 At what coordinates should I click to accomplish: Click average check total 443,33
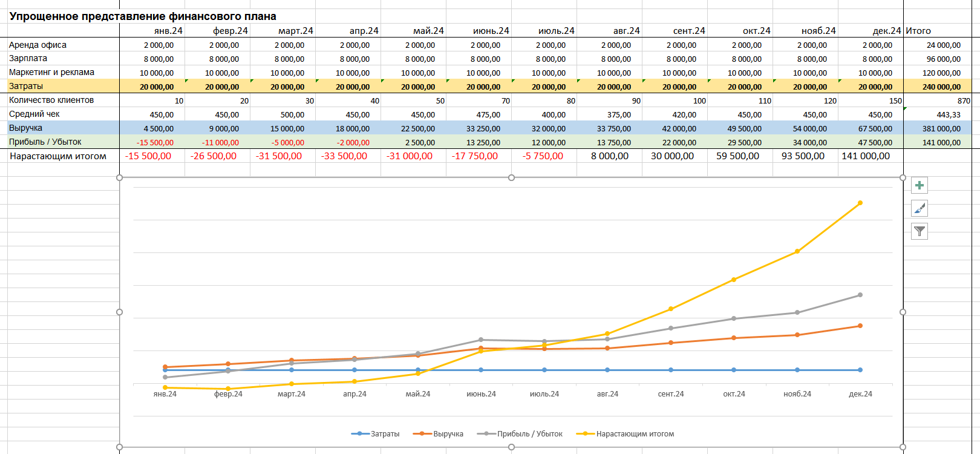(x=938, y=114)
